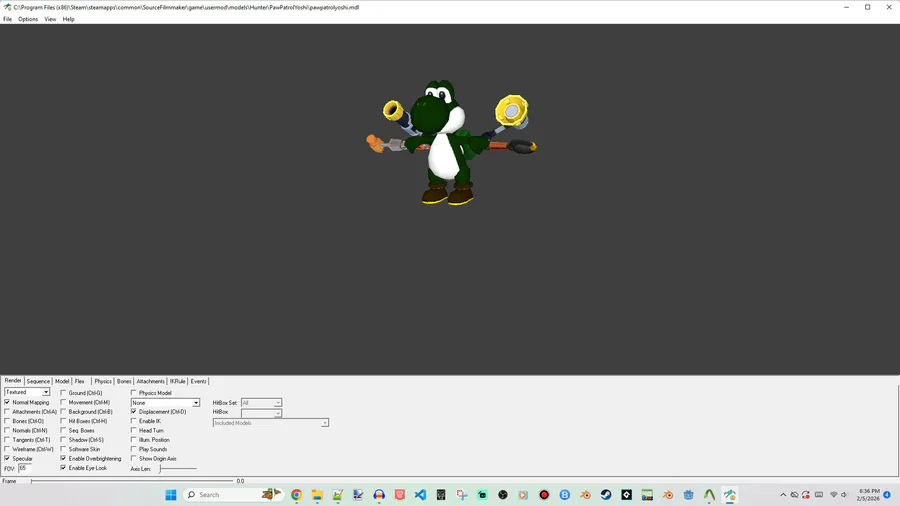
Task: Open the HitBox dropdown
Action: (x=261, y=413)
